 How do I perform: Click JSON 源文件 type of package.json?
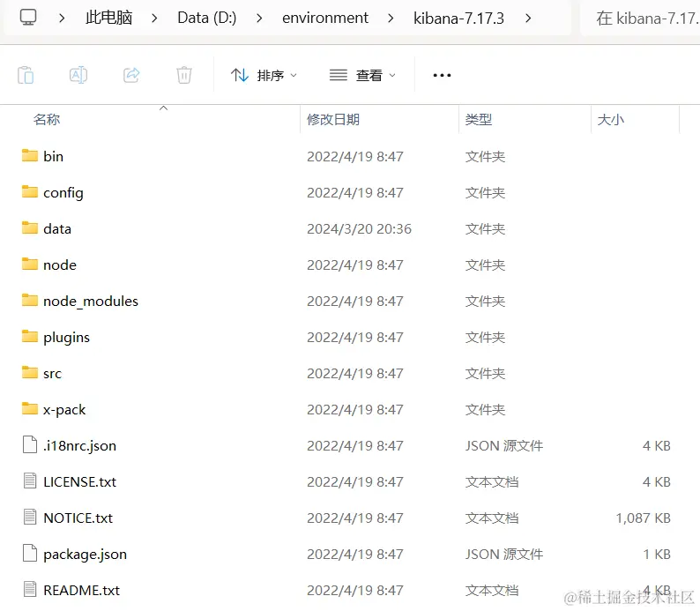click(504, 555)
